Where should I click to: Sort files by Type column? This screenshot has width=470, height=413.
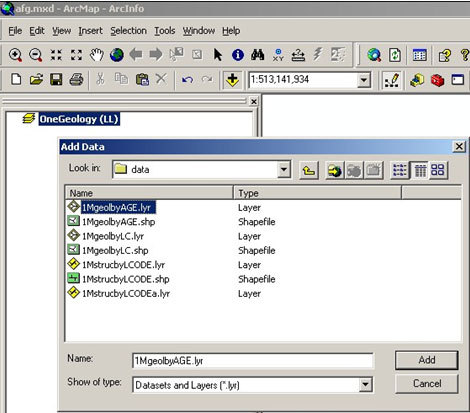[x=318, y=193]
